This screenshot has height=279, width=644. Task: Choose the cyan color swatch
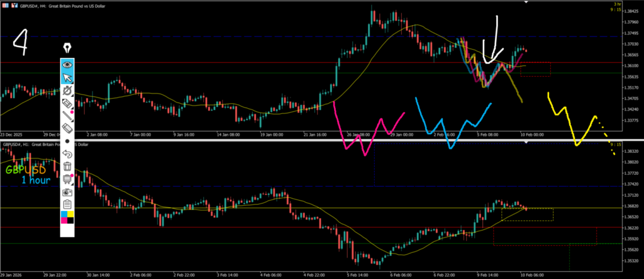(64, 214)
